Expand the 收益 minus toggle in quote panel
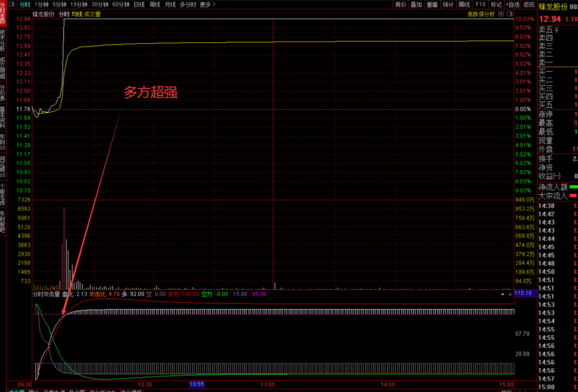 557,176
